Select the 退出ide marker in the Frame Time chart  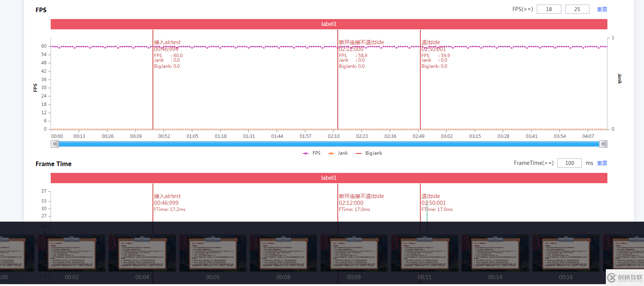click(431, 196)
